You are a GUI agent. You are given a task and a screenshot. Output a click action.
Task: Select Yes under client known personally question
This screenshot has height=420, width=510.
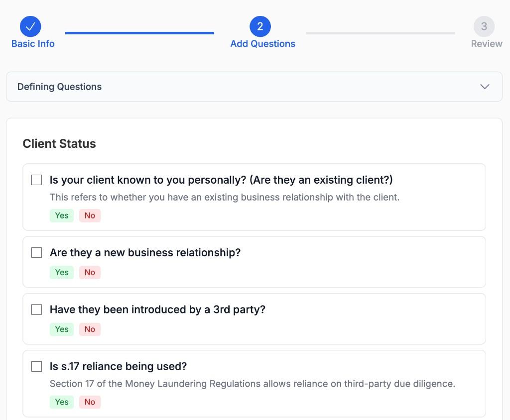(x=62, y=215)
